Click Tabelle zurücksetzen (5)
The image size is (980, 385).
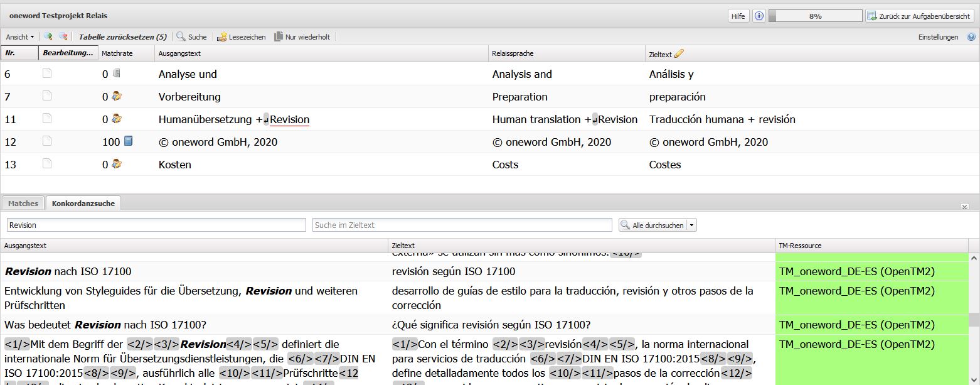123,37
